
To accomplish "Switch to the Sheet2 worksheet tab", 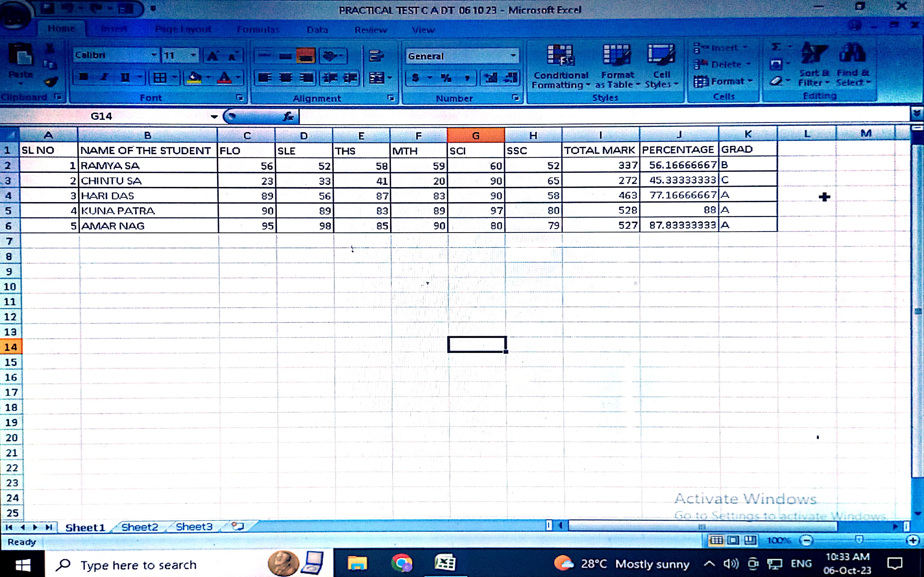I will pyautogui.click(x=140, y=527).
